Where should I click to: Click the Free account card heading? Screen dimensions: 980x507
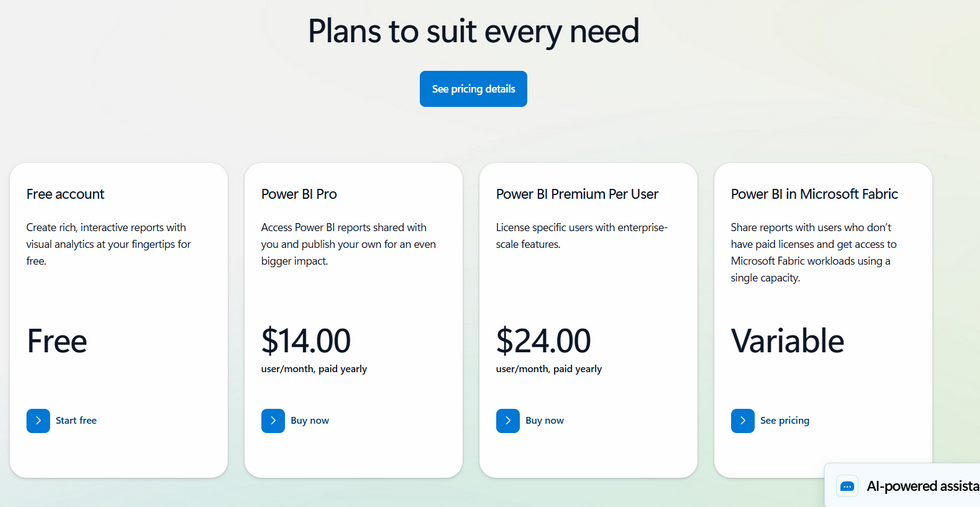(65, 194)
